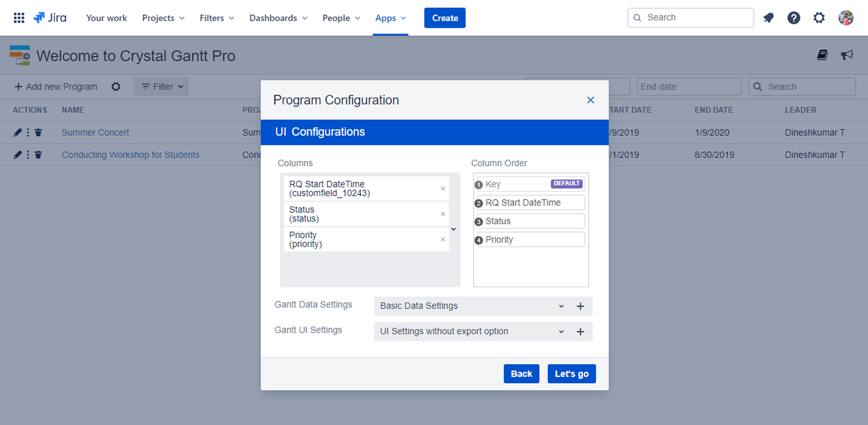
Task: Open more actions for Conducting Workshop for Students
Action: pyautogui.click(x=28, y=155)
